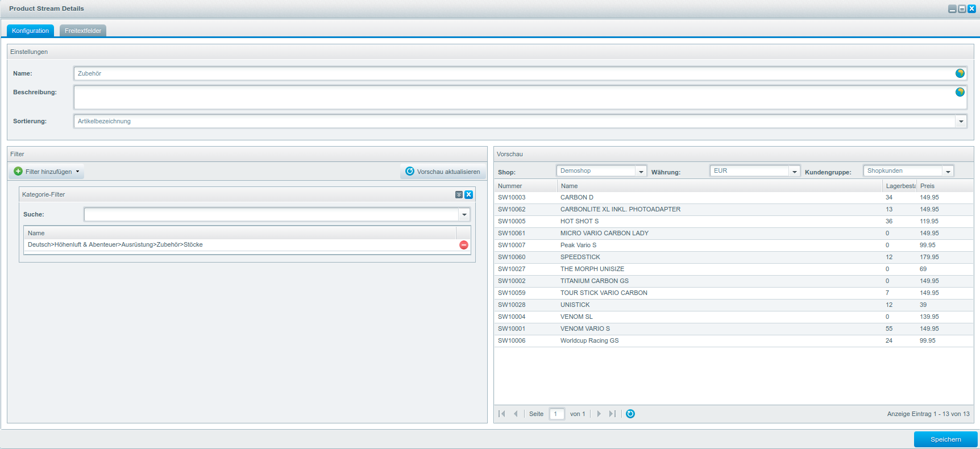Screen dimensions: 980x449
Task: Sort preview by Preis column header
Action: (945, 186)
